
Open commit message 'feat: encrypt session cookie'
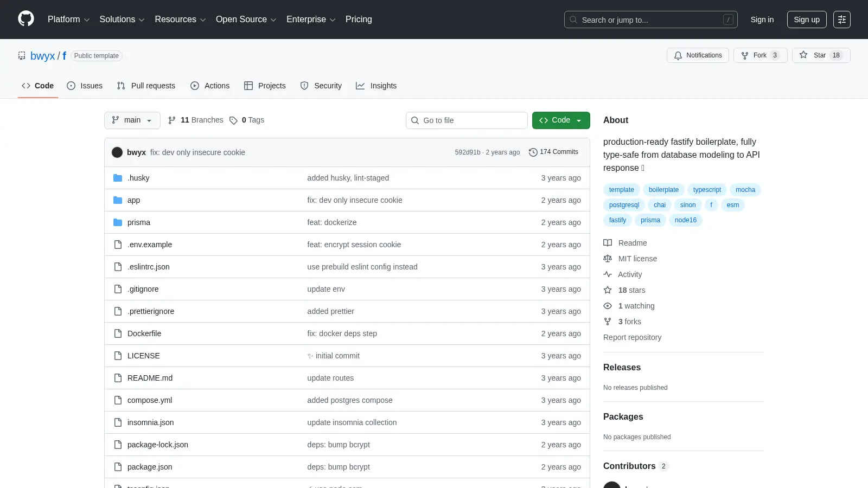354,245
